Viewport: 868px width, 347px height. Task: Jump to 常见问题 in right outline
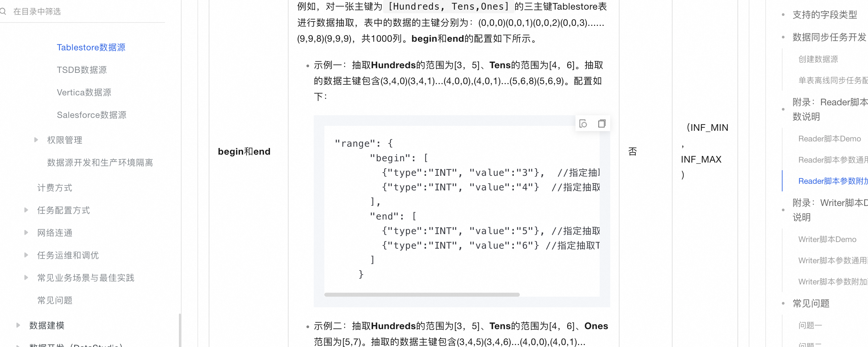point(811,304)
